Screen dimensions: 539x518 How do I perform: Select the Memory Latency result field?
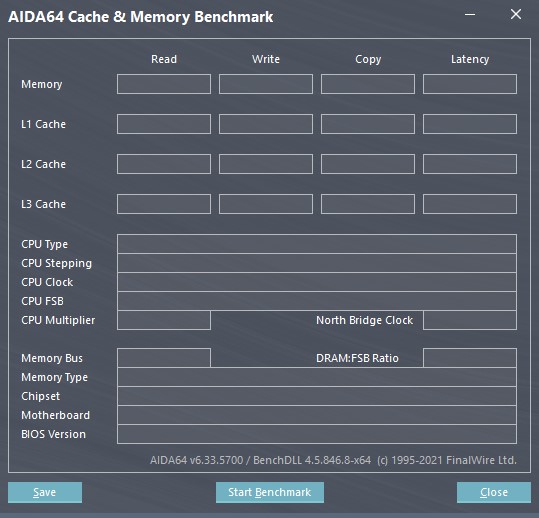click(470, 84)
